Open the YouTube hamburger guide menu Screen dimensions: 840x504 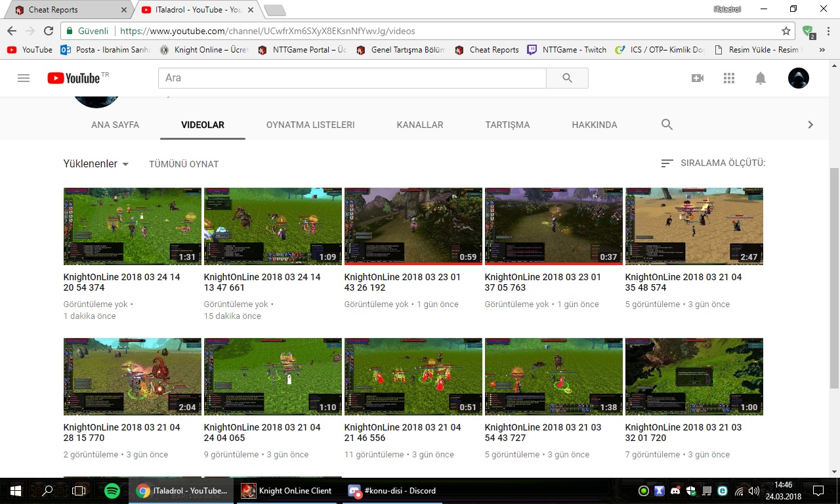click(x=24, y=78)
